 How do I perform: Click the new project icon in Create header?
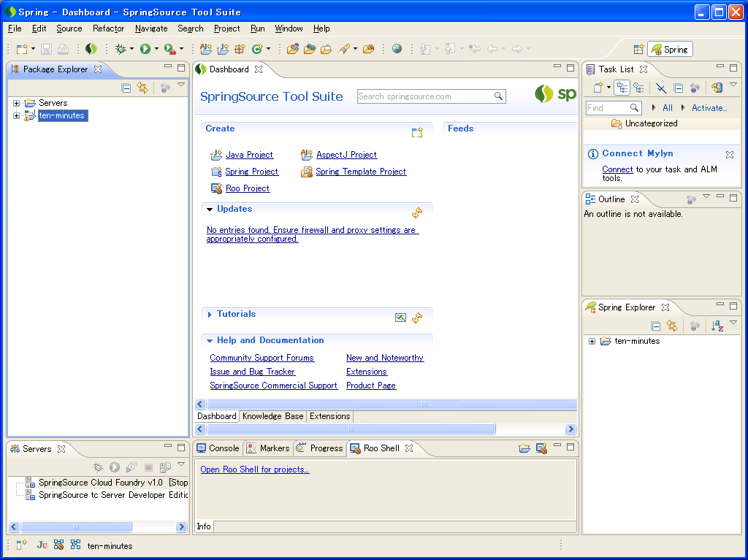417,132
